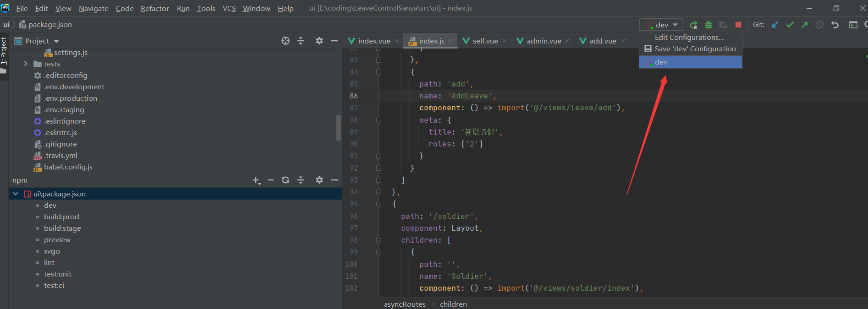Update project with the blue Git arrow
868x309 pixels.
coord(775,25)
